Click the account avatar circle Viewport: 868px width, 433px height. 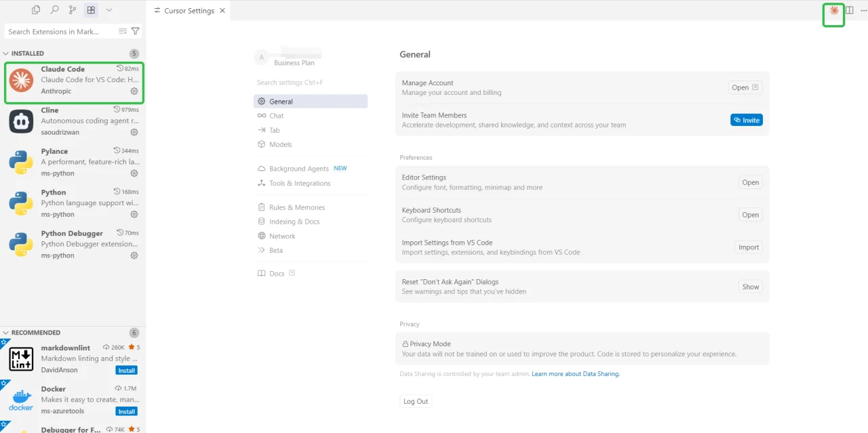[261, 58]
